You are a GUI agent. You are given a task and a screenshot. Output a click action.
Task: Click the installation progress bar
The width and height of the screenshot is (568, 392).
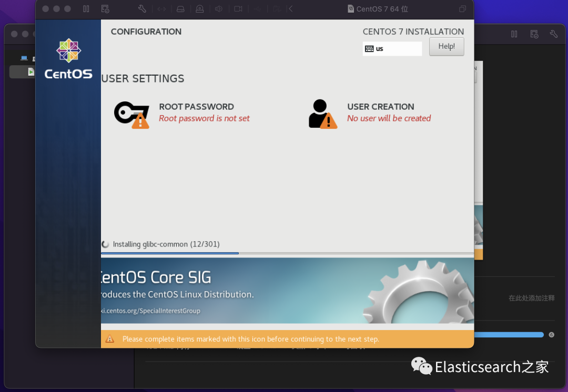tap(287, 253)
